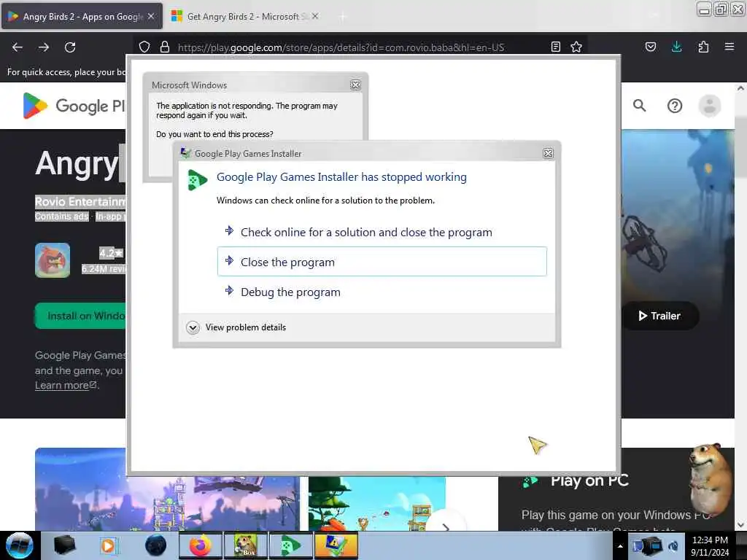Click the Angry Birds 2 app icon
This screenshot has width=747, height=560.
[53, 260]
